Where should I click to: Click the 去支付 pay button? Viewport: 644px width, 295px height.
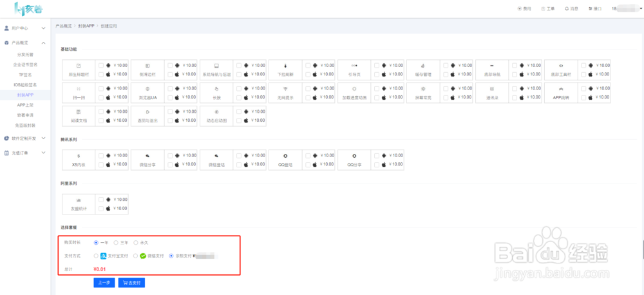131,283
